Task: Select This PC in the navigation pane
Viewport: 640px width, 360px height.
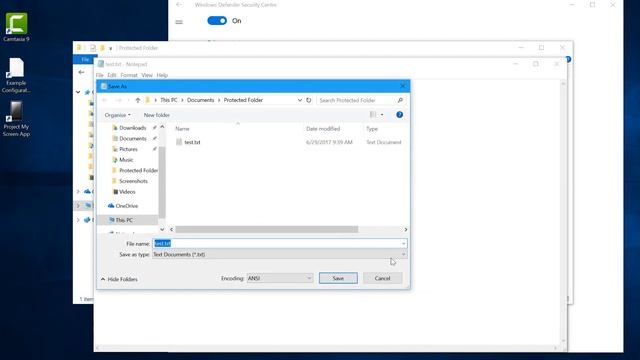Action: pyautogui.click(x=124, y=220)
